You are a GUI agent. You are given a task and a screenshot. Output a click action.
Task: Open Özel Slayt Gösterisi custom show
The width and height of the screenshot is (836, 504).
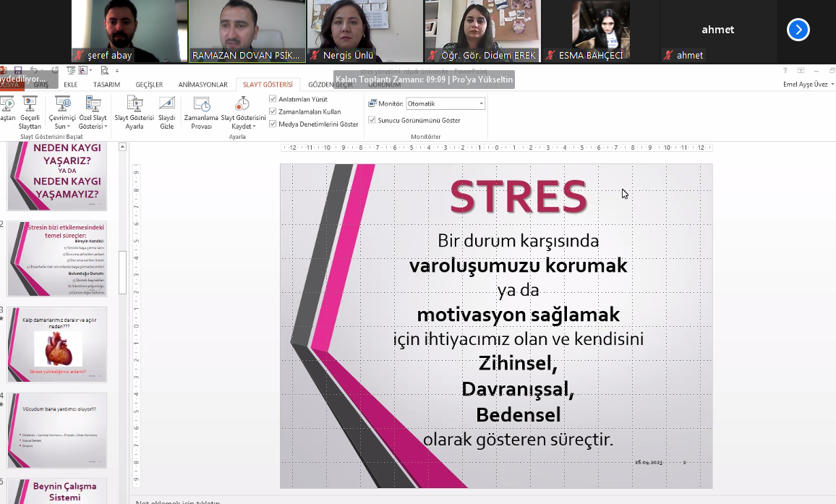tap(93, 113)
